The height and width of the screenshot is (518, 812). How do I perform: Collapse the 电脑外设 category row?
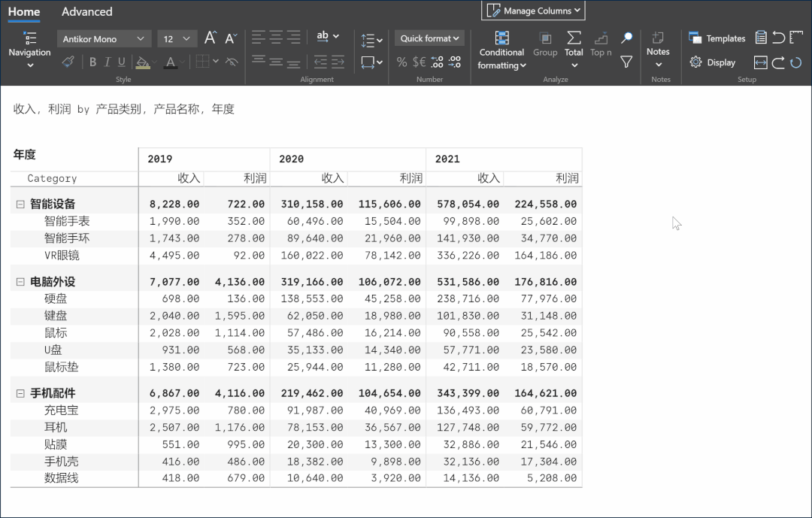coord(20,282)
